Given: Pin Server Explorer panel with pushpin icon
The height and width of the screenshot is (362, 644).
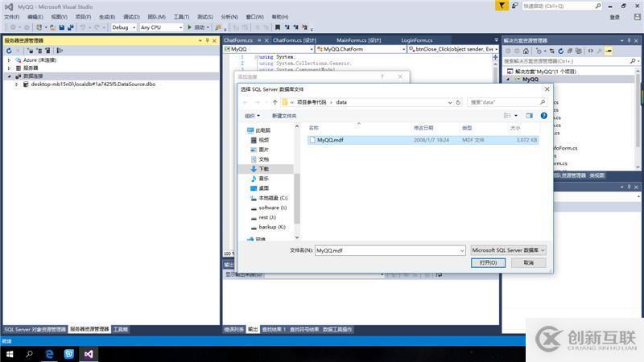Looking at the screenshot, I should (x=207, y=40).
